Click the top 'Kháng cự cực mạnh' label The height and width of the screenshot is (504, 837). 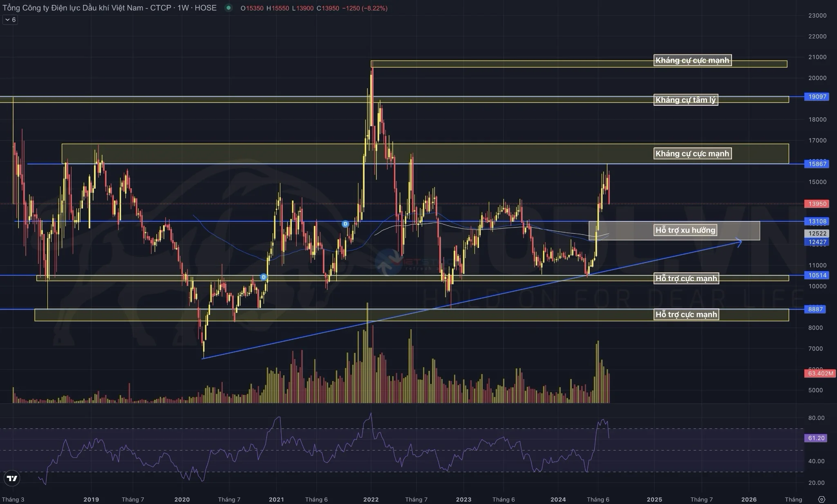692,60
